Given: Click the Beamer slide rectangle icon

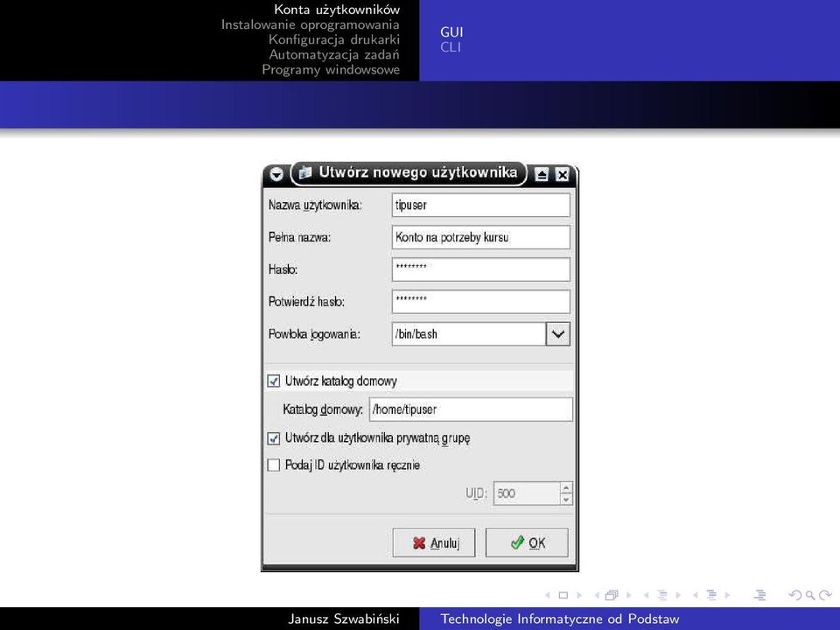Looking at the screenshot, I should (x=563, y=595).
